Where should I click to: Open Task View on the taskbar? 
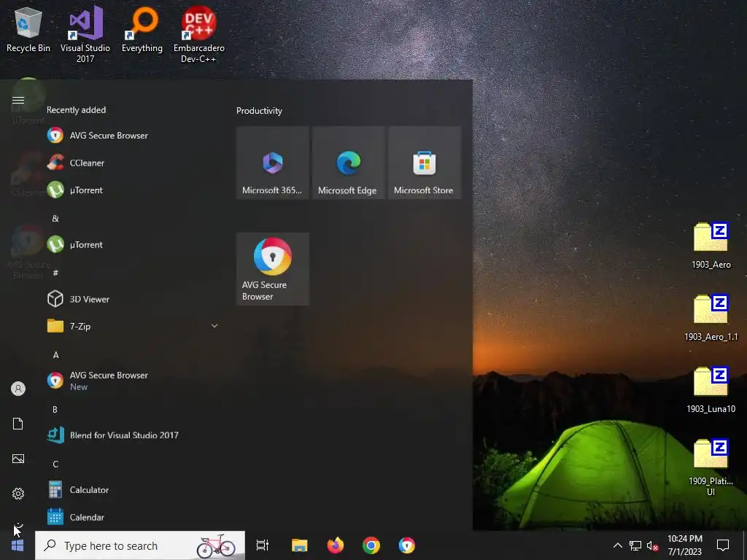click(263, 545)
